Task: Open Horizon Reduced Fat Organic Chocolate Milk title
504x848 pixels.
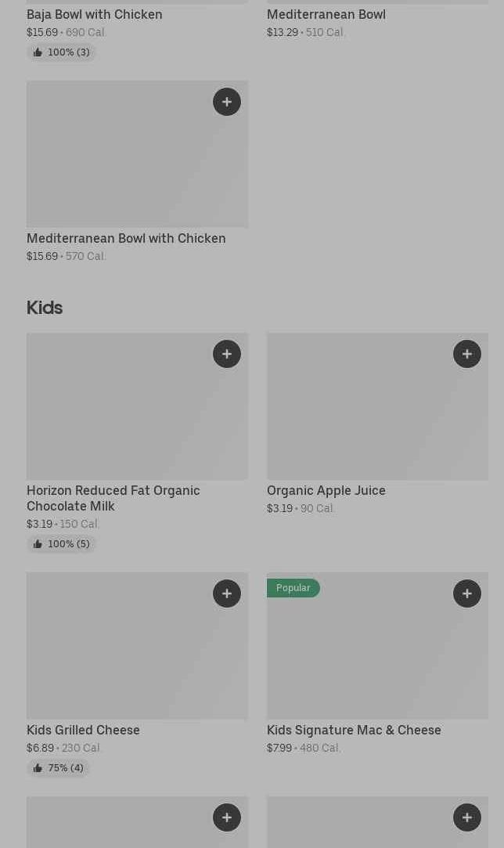Action: pos(113,498)
